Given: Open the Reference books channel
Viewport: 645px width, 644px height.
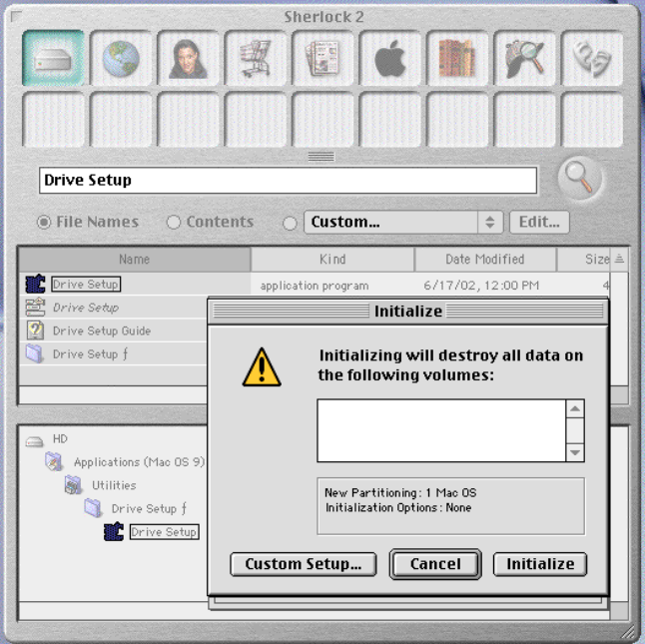Looking at the screenshot, I should (457, 58).
